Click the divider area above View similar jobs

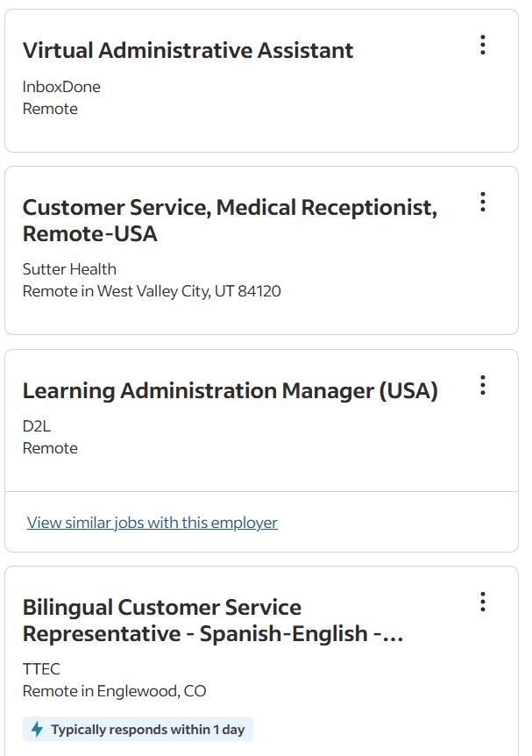click(261, 492)
